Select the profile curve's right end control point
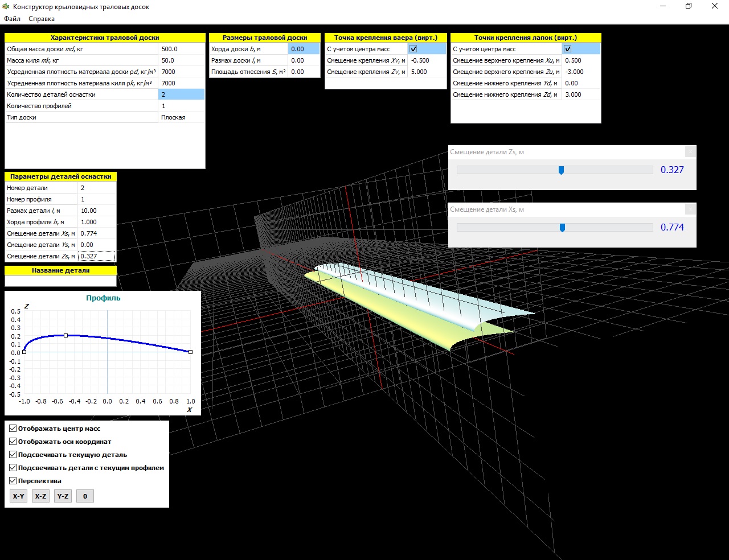 coord(190,352)
